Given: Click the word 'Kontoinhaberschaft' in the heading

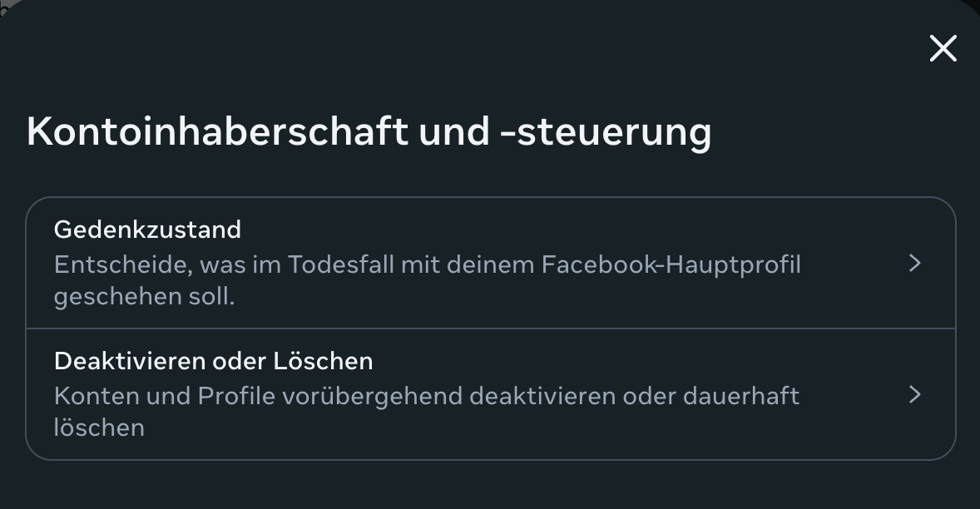Looking at the screenshot, I should (x=217, y=131).
